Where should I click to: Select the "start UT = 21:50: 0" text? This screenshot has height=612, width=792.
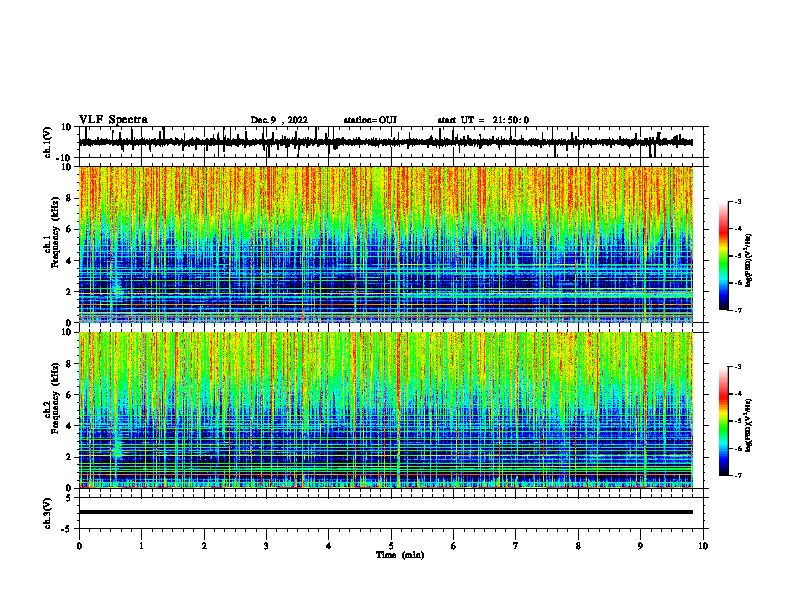click(x=483, y=120)
